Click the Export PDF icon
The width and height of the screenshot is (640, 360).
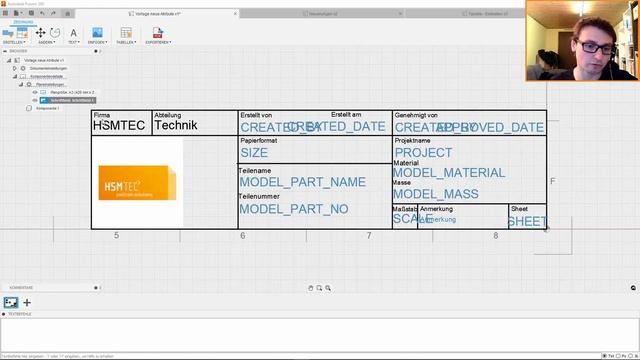158,33
